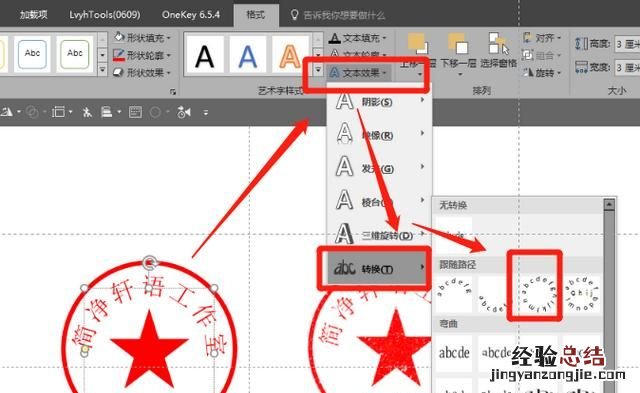This screenshot has width=640, height=393.
Task: Click the yellow adjustment handle on the text box
Action: (x=85, y=349)
